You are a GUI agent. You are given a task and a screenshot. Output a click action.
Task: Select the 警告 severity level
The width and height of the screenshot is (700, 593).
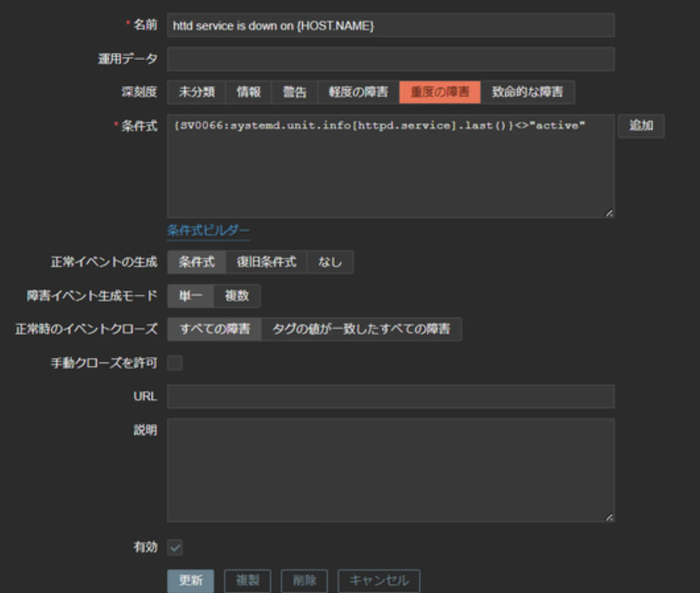pyautogui.click(x=294, y=92)
